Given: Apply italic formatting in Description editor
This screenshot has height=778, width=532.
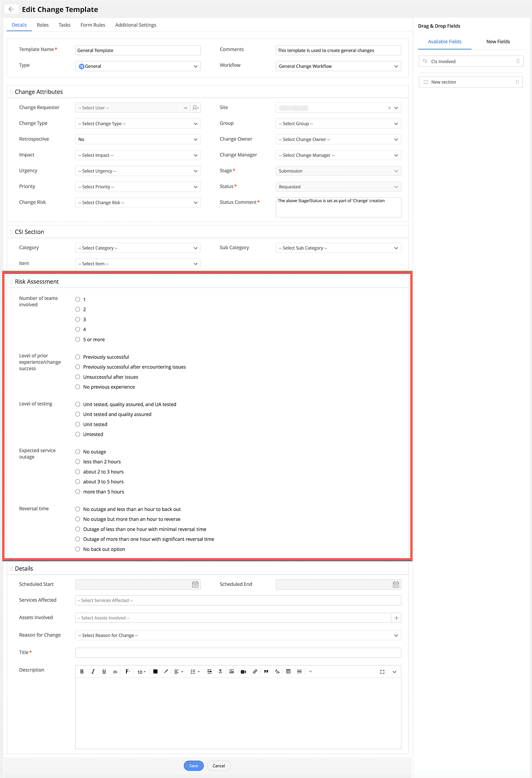Looking at the screenshot, I should click(93, 671).
